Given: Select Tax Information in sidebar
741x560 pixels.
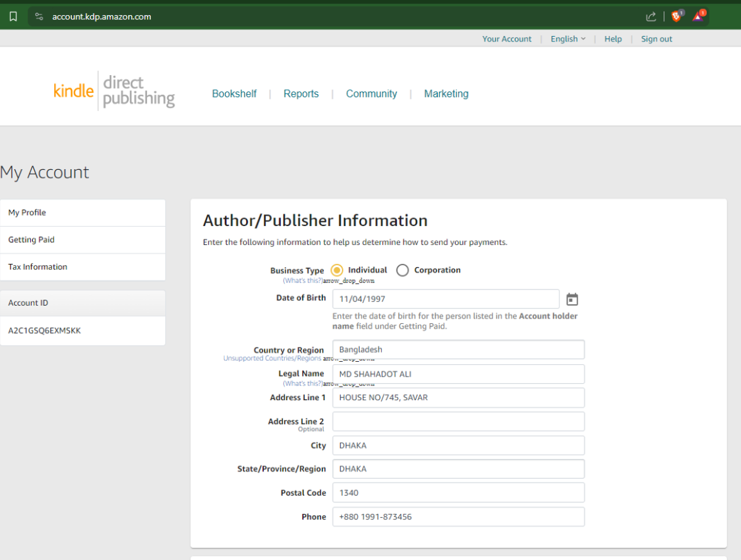Looking at the screenshot, I should point(83,267).
